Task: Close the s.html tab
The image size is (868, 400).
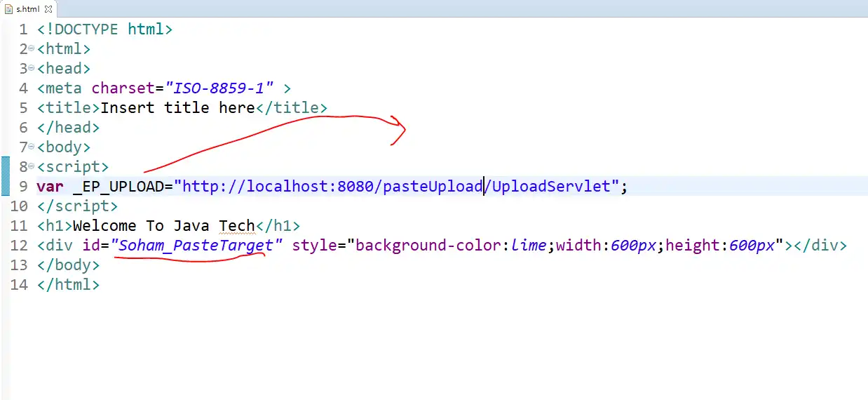Action: tap(49, 9)
